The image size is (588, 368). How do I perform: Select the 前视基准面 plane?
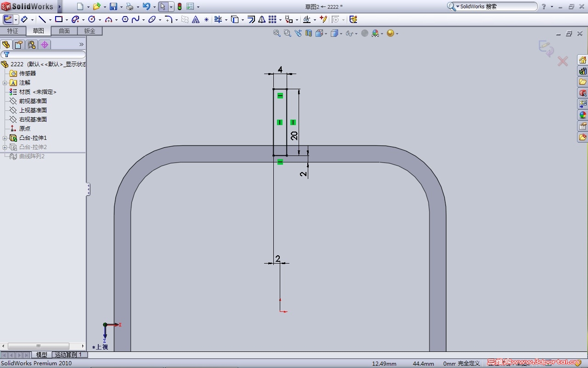pos(28,101)
